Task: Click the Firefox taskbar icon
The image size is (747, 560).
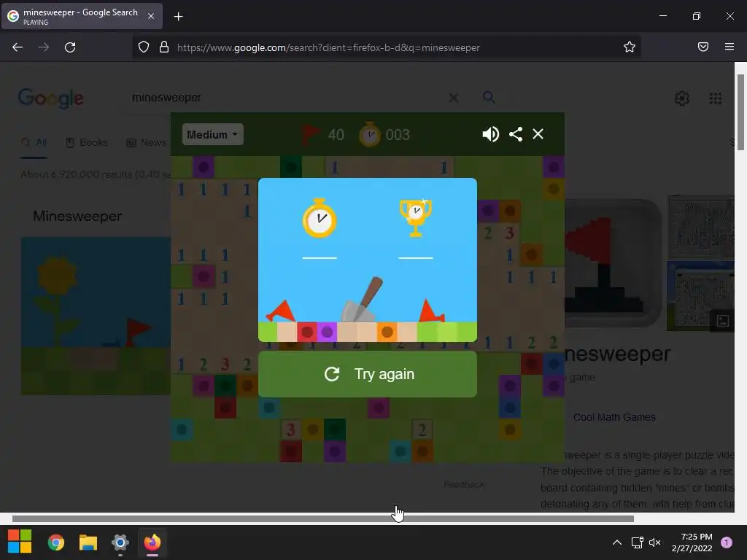Action: 152,542
